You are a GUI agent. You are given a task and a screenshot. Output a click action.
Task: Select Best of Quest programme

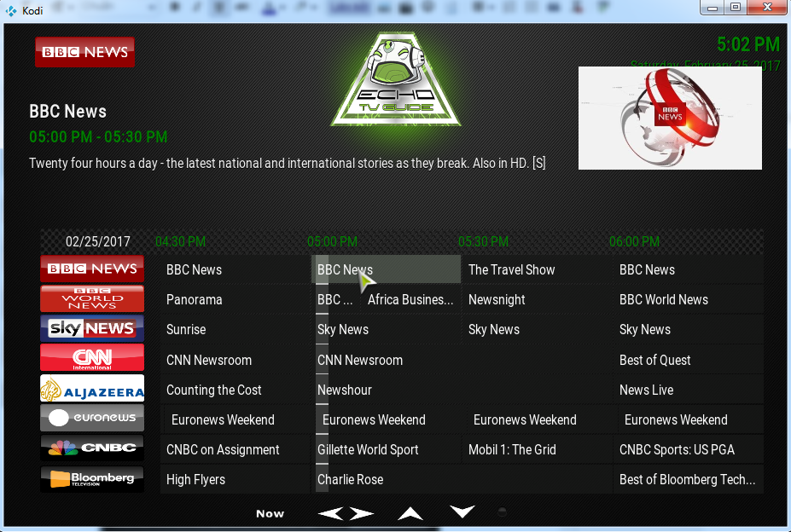(688, 360)
